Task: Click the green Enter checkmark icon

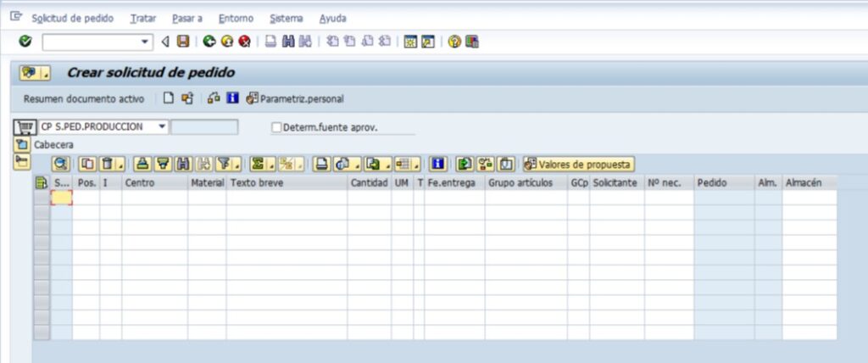Action: click(x=25, y=42)
